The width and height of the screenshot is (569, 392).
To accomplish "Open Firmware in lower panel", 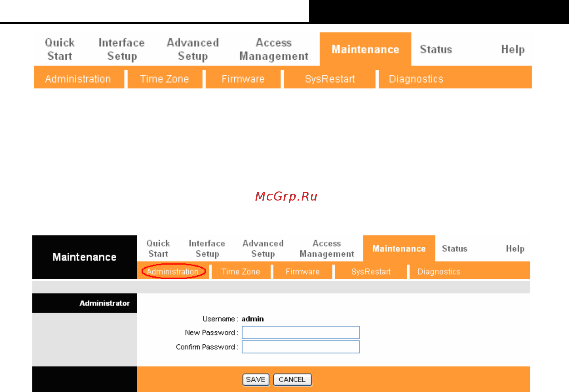I will tap(303, 271).
